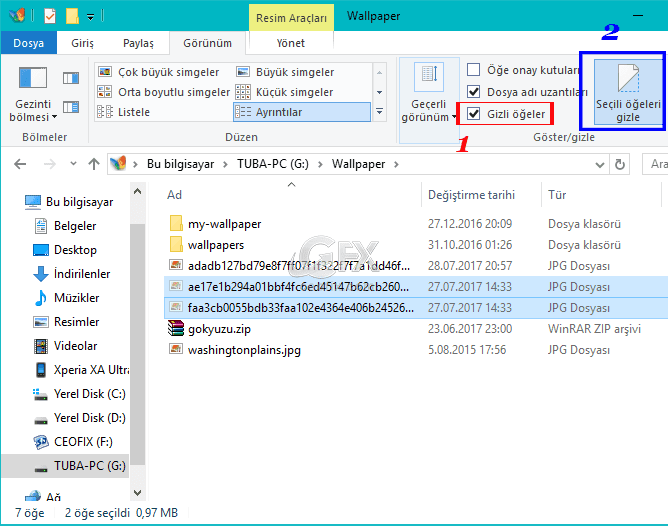Image resolution: width=668 pixels, height=526 pixels.
Task: Open Xperia XA Ultra device
Action: (x=81, y=370)
